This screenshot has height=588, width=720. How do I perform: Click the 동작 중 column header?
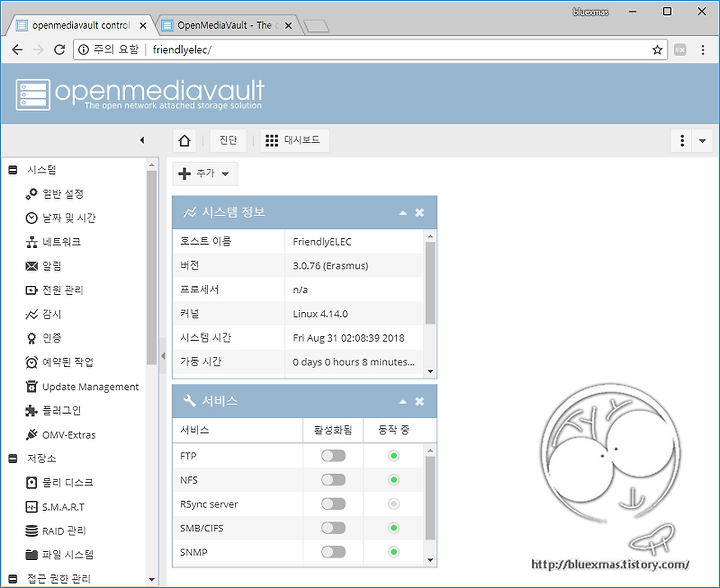[394, 430]
